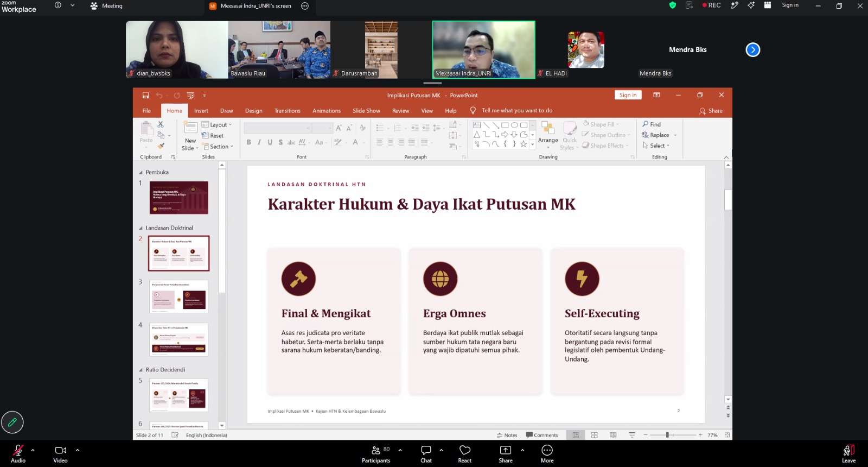
Task: Save the presentation using the floppy icon
Action: coord(145,96)
